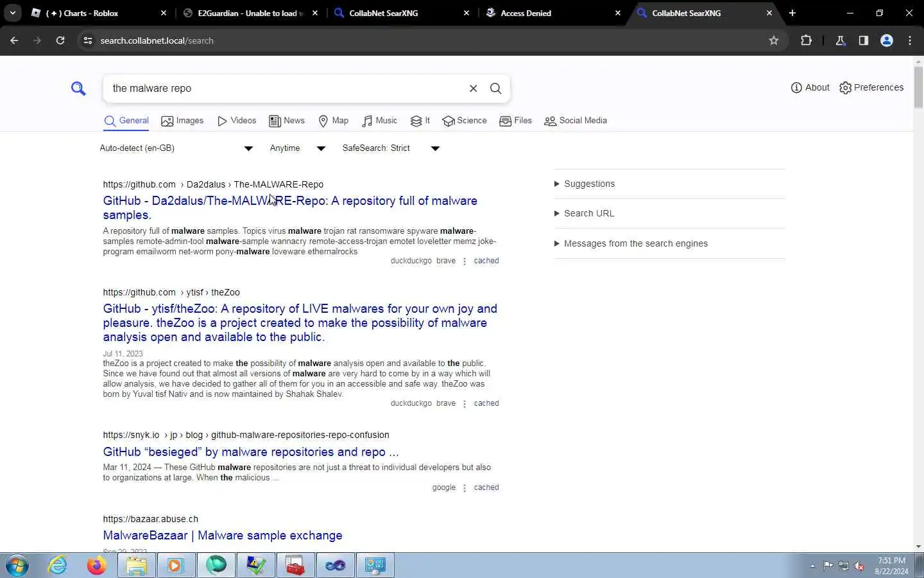Switch to the Videos tab
This screenshot has width=924, height=578.
point(237,121)
